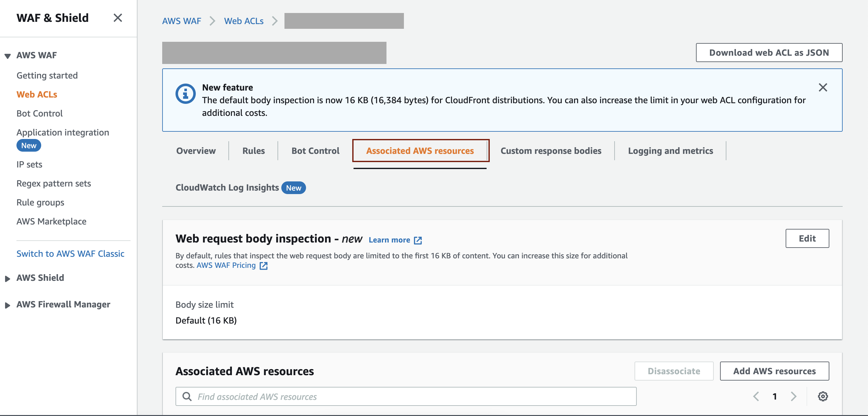Expand the AWS Firewall Manager section
Screen dimensions: 868x416
(x=7, y=305)
